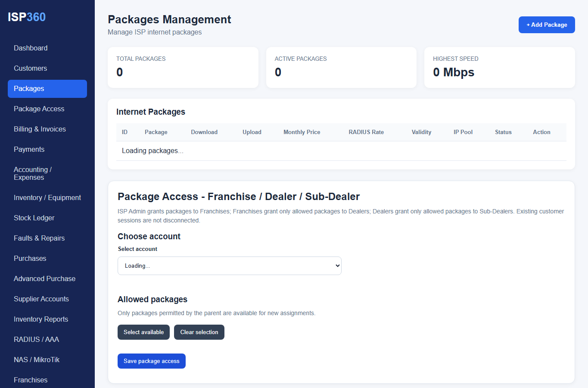
Task: Click the ISP360 logo
Action: (27, 17)
